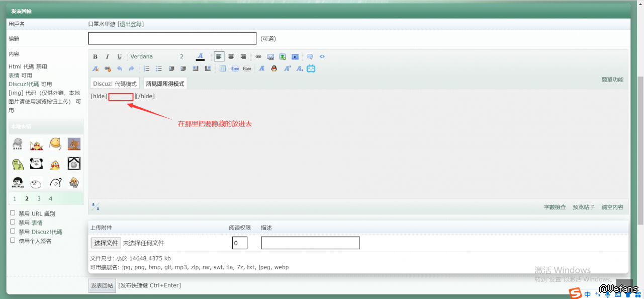The image size is (644, 299).
Task: Click 發表回帖 submit button
Action: tap(102, 285)
